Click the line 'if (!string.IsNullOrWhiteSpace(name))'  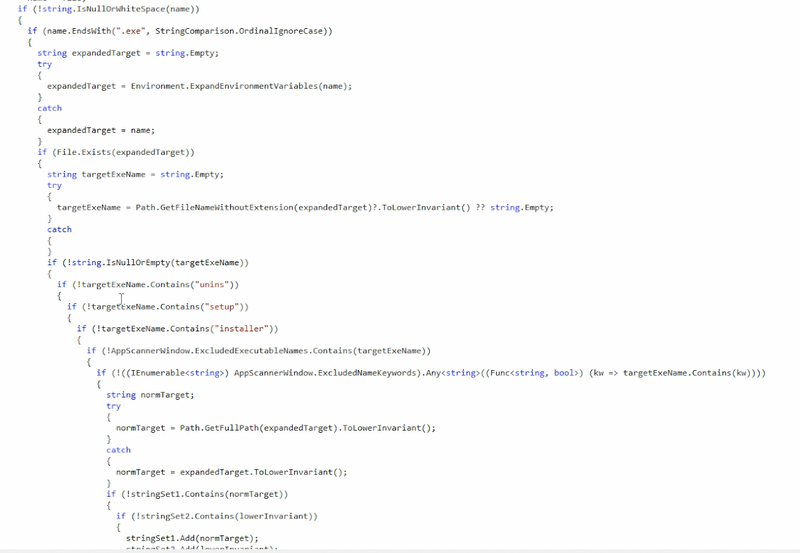tap(109, 9)
